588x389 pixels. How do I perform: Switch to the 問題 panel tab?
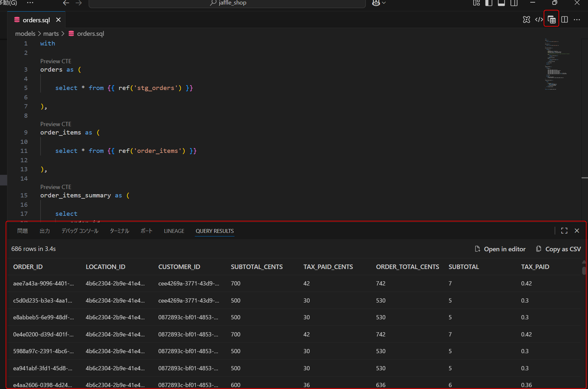23,231
